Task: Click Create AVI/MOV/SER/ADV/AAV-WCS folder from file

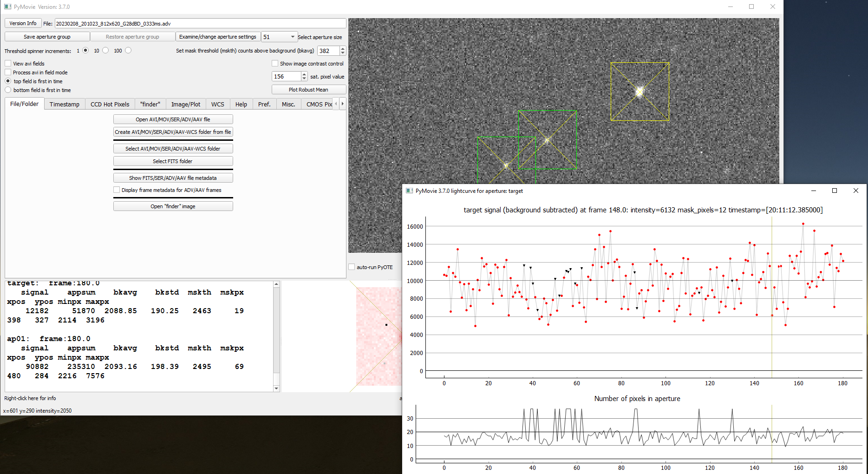Action: pos(173,132)
